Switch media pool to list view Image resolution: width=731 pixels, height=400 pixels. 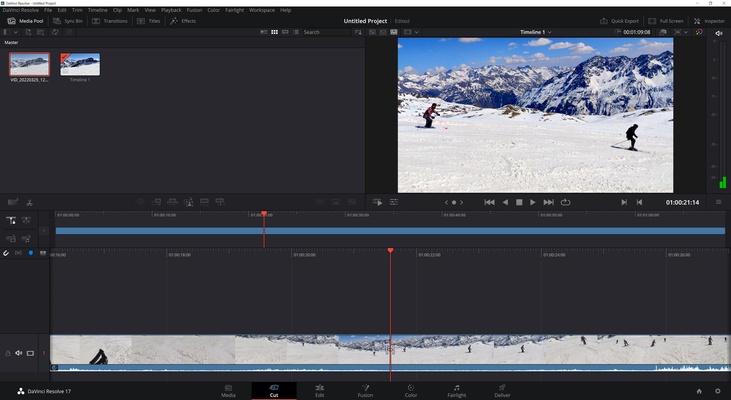296,32
